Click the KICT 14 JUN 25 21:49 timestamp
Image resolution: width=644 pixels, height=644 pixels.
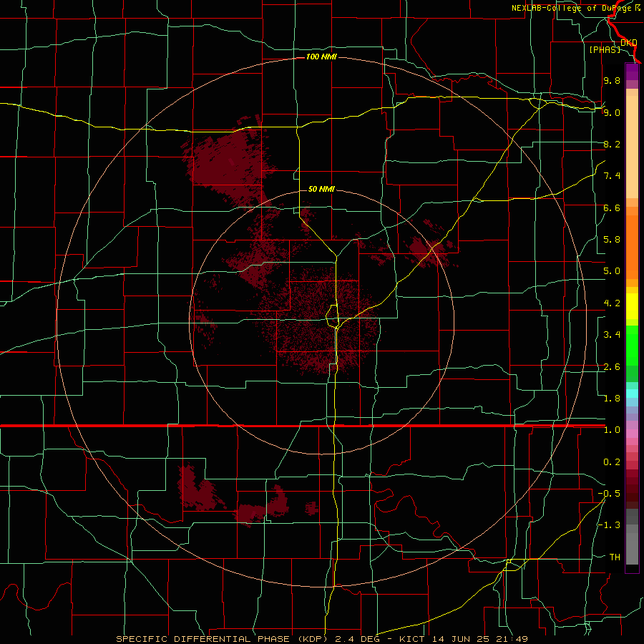tap(463, 639)
